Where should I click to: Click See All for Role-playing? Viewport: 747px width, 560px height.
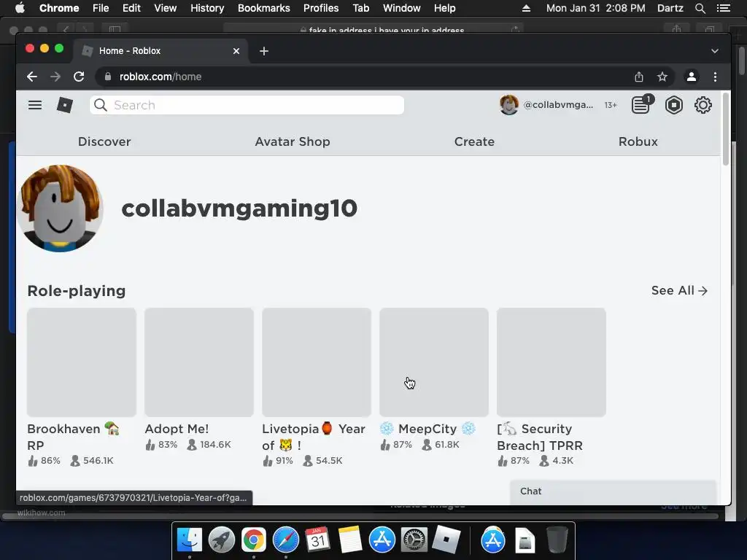point(679,290)
